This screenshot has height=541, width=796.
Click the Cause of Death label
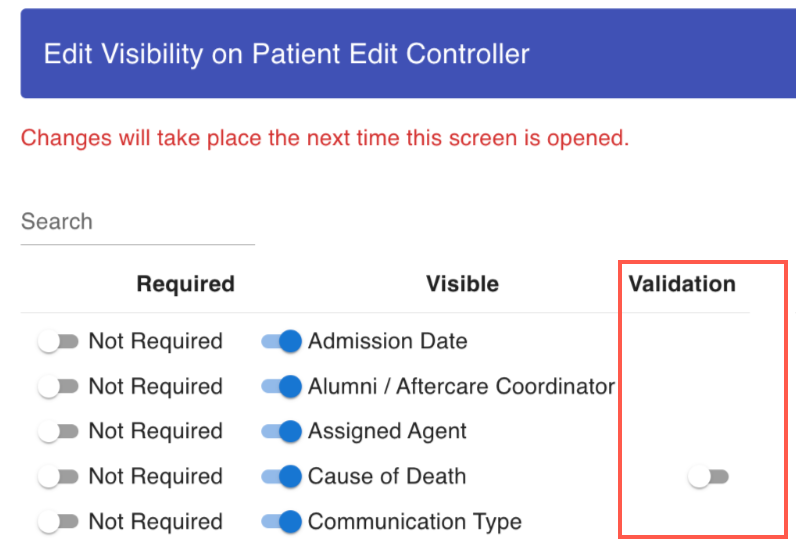386,477
